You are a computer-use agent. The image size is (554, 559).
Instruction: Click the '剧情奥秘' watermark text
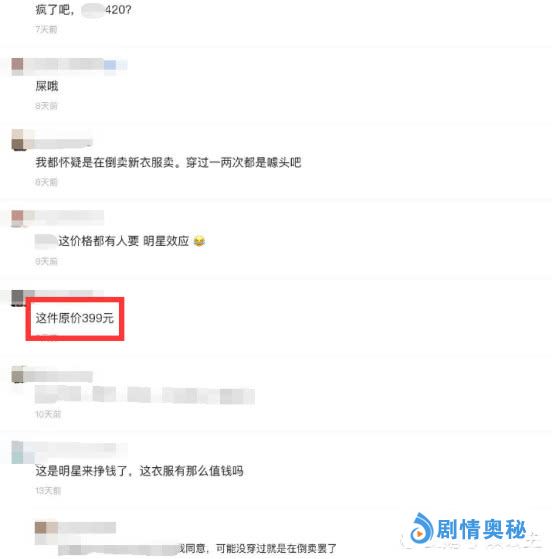[481, 529]
